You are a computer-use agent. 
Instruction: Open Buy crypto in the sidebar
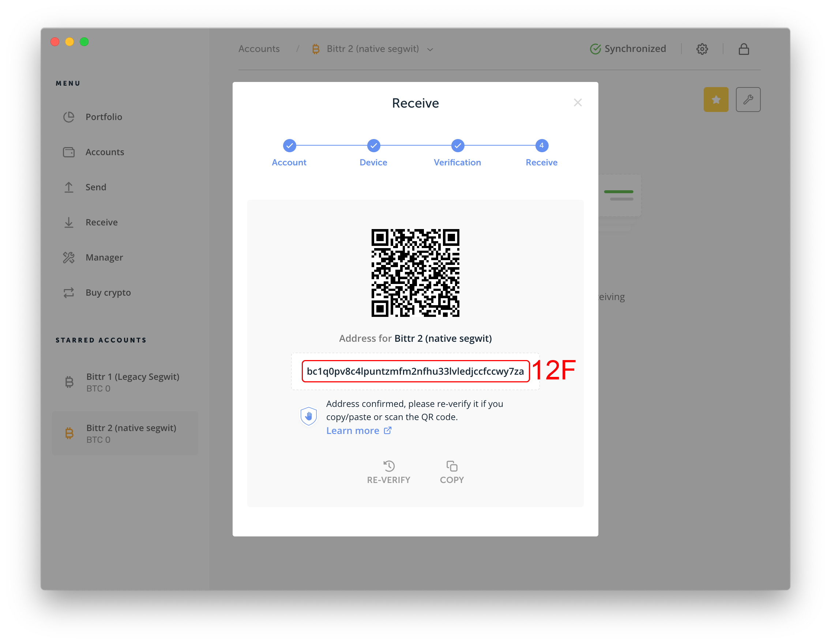108,293
